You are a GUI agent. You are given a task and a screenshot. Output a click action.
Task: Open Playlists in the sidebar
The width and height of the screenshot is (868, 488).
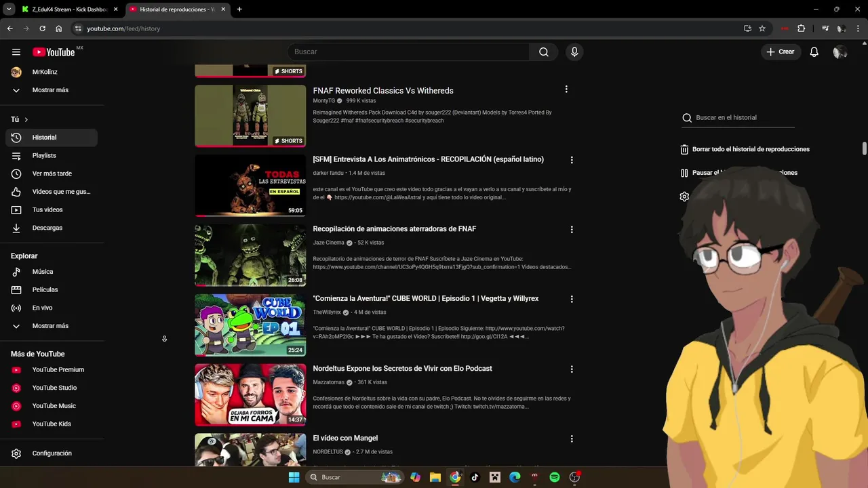(52, 156)
